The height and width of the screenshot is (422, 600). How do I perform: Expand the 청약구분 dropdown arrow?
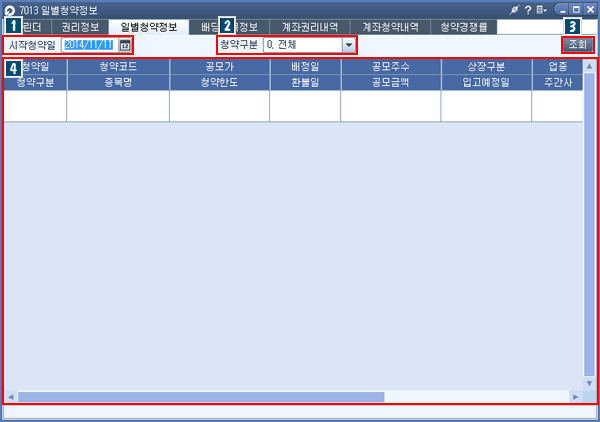[349, 45]
